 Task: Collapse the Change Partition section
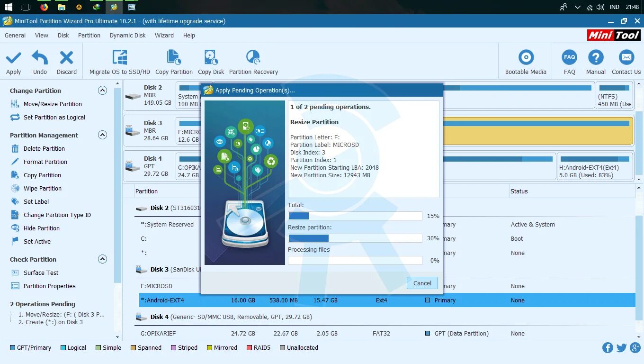pos(102,90)
